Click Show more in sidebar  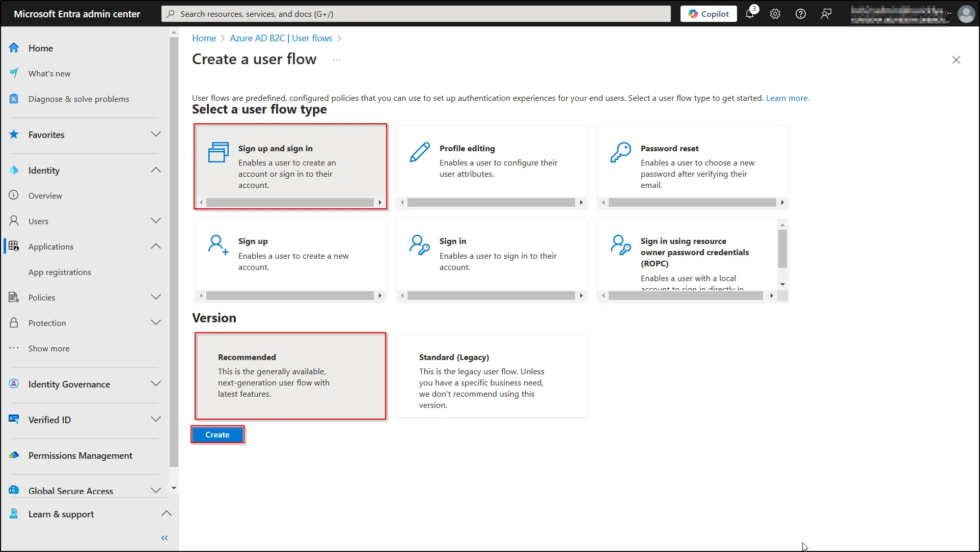pos(49,348)
